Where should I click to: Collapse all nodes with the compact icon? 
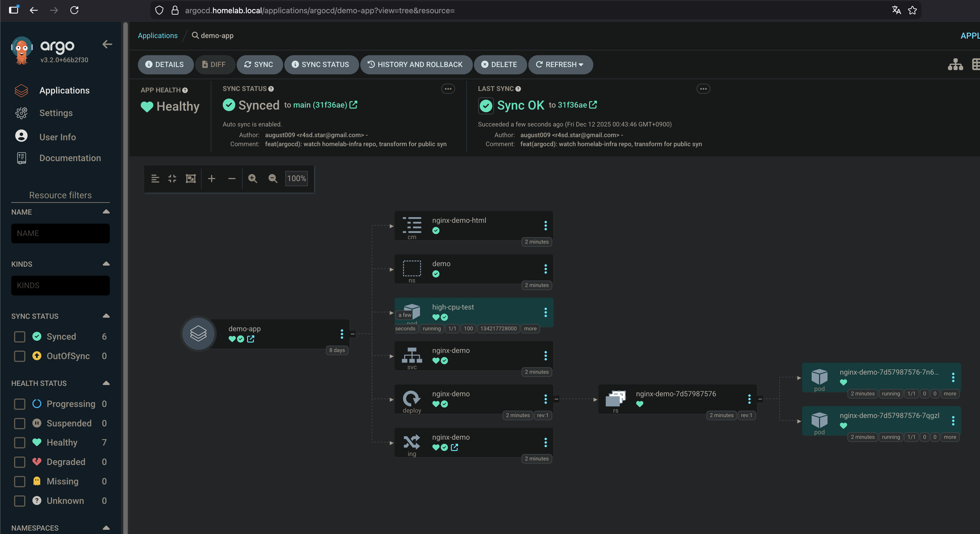[172, 179]
